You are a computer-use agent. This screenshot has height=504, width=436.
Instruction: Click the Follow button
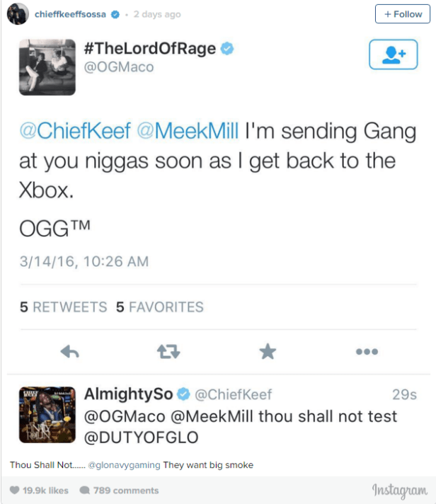[x=402, y=14]
